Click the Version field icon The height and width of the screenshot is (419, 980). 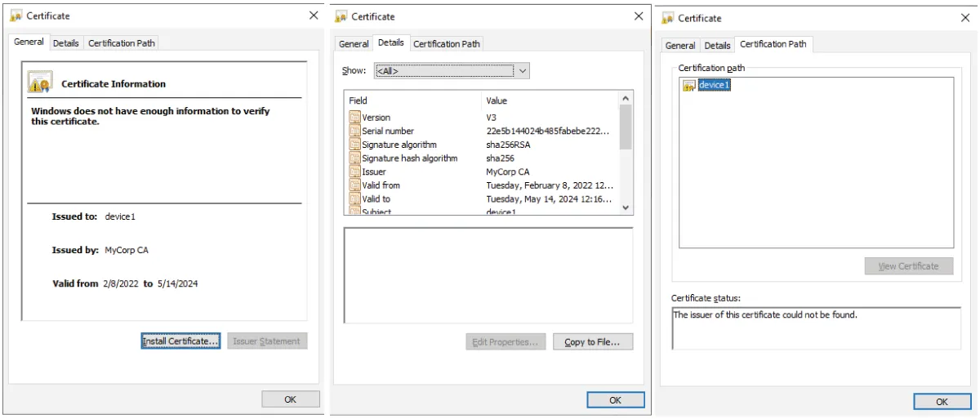click(x=354, y=118)
